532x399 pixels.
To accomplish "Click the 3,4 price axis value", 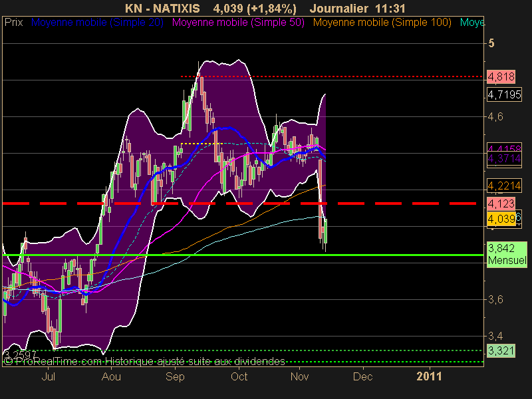I will [495, 336].
